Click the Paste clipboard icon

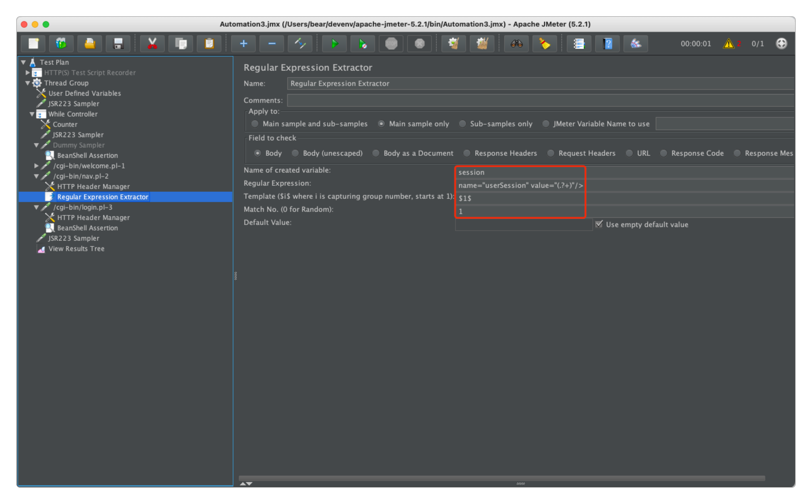[x=209, y=44]
